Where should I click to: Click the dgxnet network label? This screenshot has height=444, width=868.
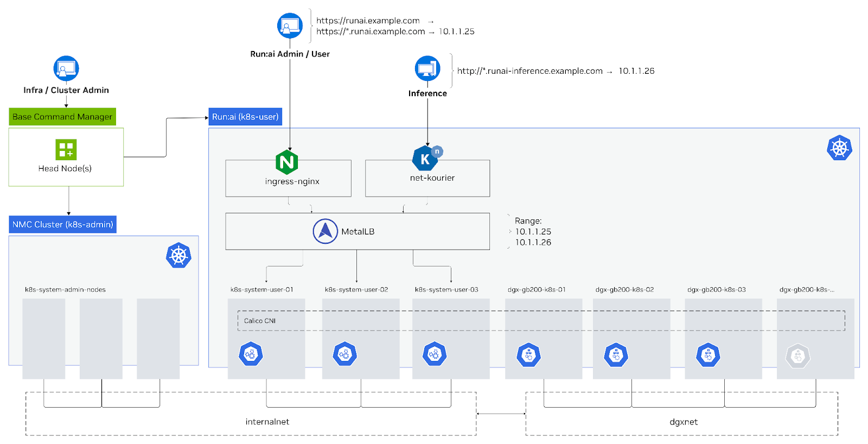point(684,422)
